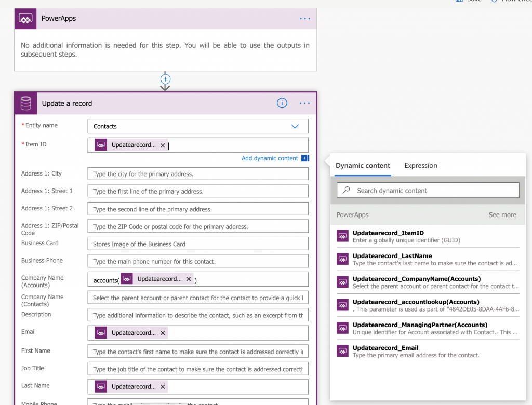
Task: Click the Search dynamic content box
Action: point(428,191)
